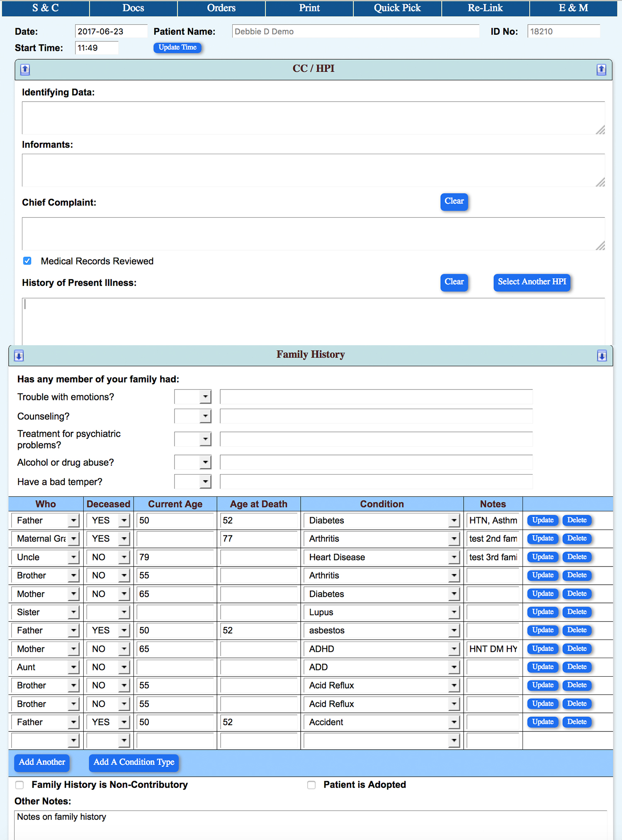Click the Notes field showing HTN, Asthm

coord(493,520)
